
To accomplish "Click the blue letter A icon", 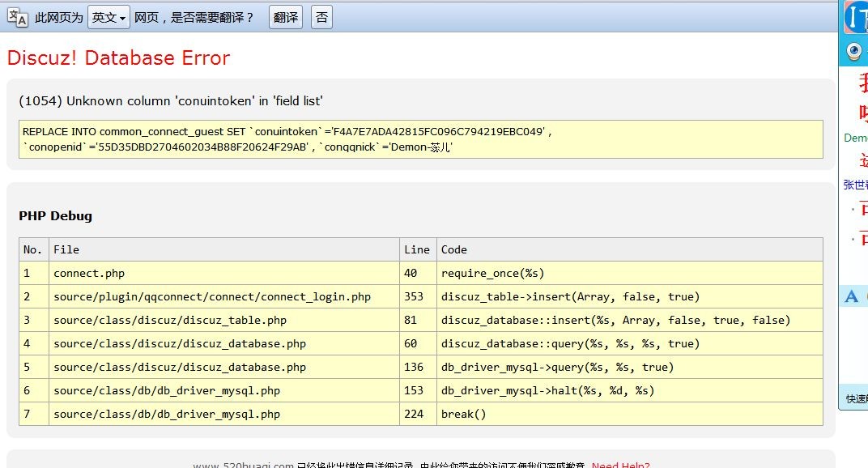I will click(x=851, y=296).
